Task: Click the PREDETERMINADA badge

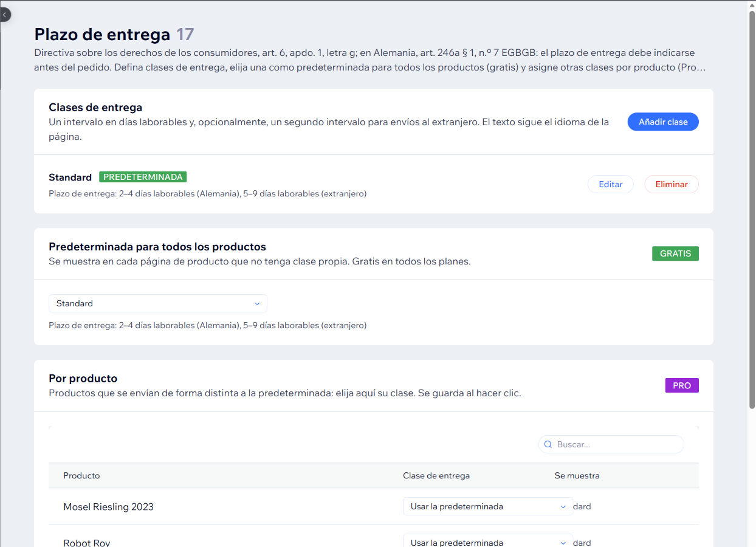Action: (143, 177)
